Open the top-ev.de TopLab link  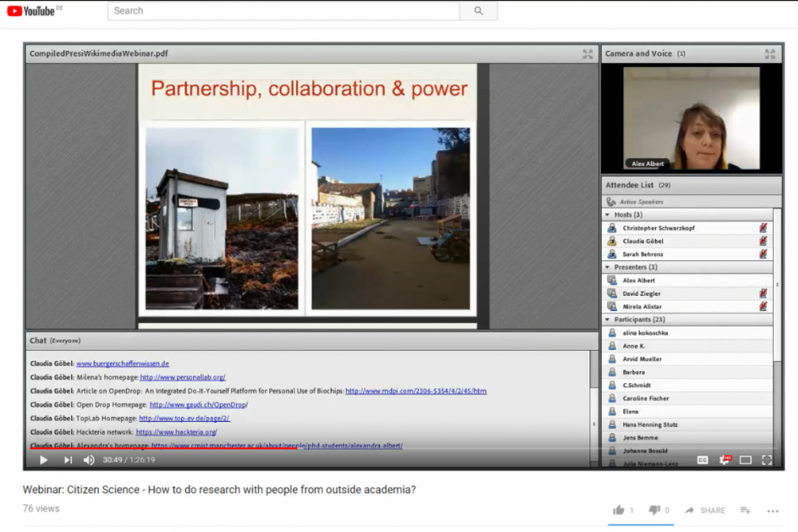[184, 418]
